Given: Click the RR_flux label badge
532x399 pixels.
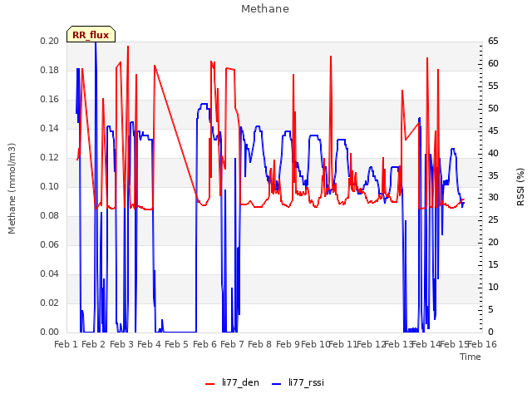Looking at the screenshot, I should click(x=91, y=34).
